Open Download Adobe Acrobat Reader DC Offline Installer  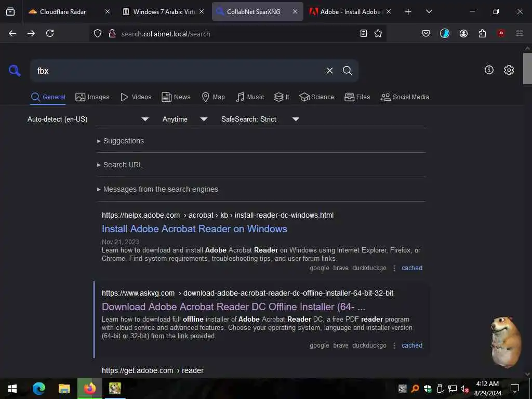point(233,307)
